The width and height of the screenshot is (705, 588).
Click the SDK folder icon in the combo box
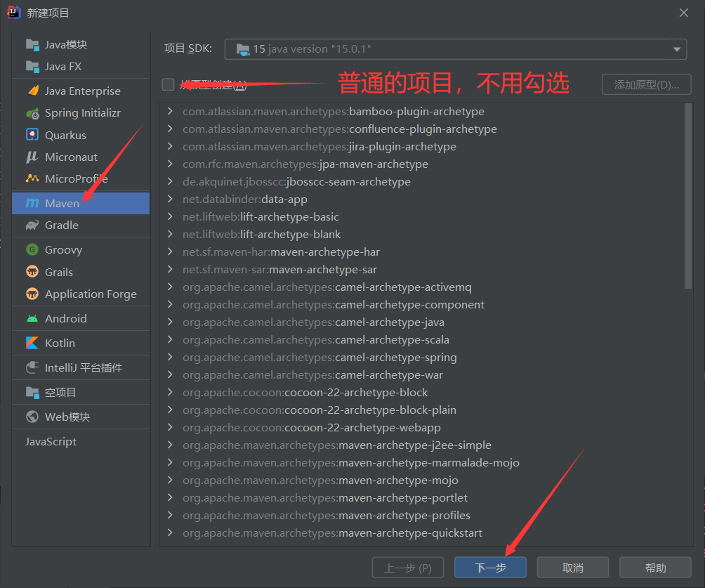[243, 50]
